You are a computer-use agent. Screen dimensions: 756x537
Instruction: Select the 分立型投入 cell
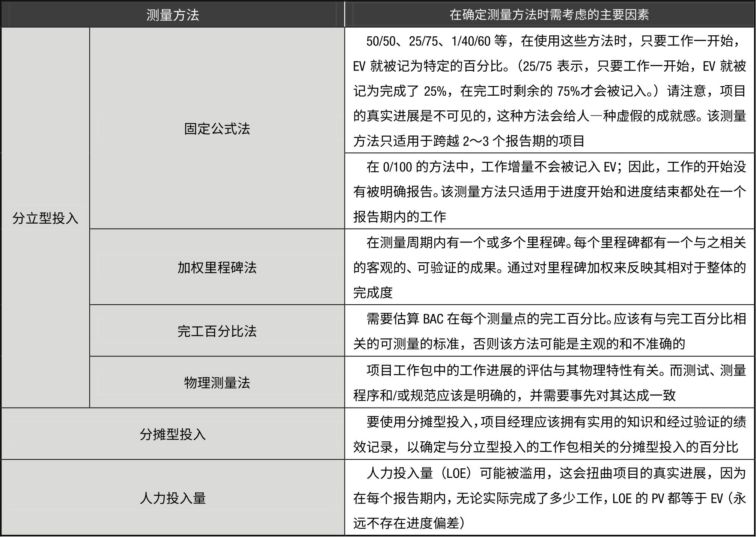45,218
